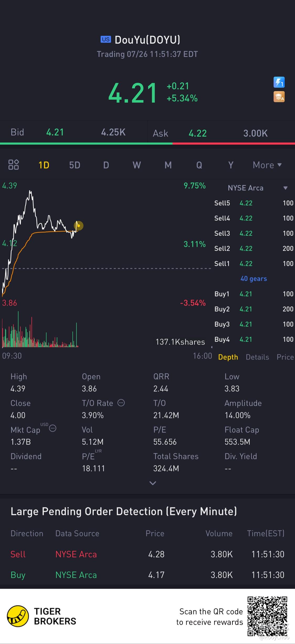295x644 pixels.
Task: Switch to the Price tab
Action: (285, 357)
